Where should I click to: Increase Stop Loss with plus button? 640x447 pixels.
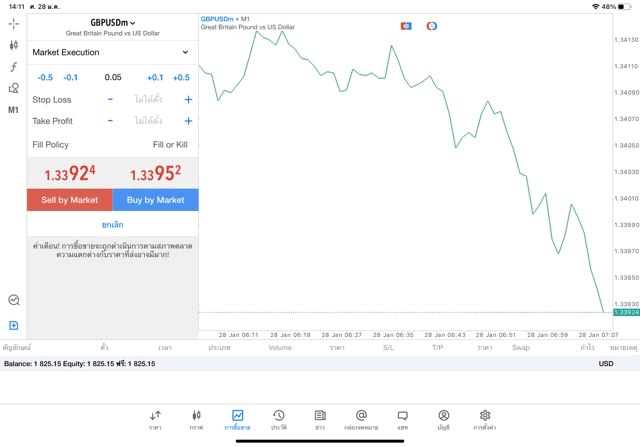[x=188, y=100]
